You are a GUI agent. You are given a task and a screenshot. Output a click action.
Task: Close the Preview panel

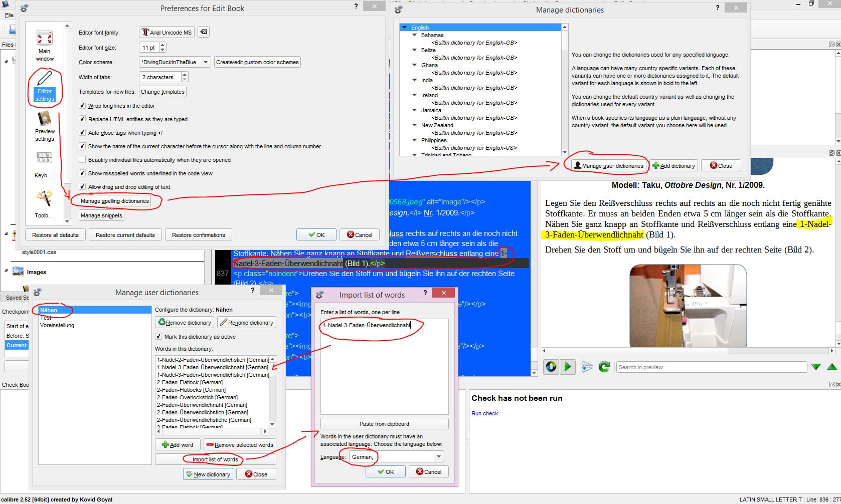coord(837,153)
